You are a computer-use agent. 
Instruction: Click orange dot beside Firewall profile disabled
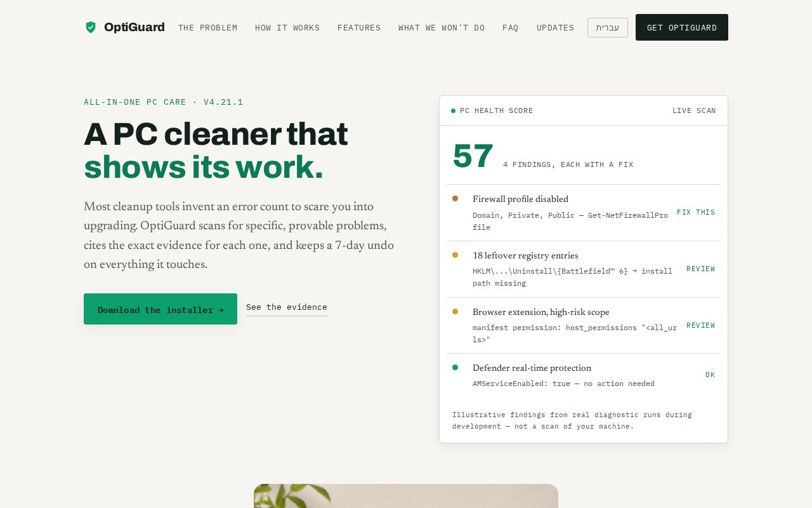click(455, 198)
